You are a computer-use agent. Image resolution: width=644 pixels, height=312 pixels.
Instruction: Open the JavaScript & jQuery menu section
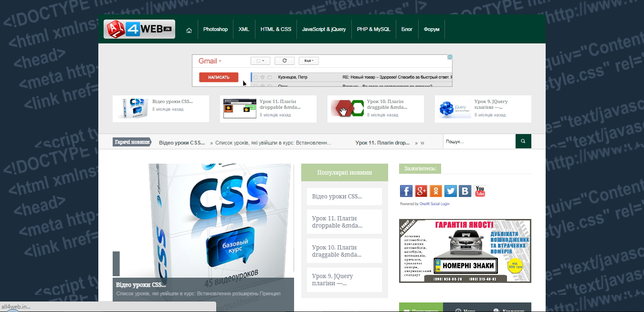pos(324,30)
